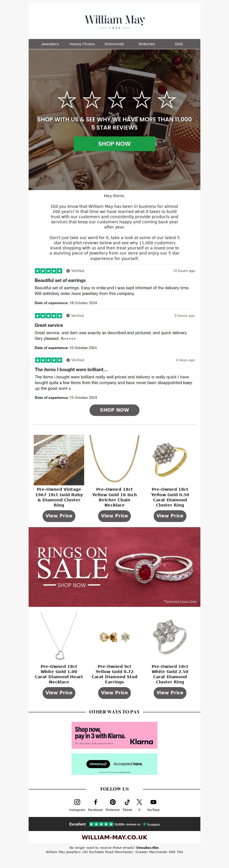Click the William May logo
The width and height of the screenshot is (229, 868).
pyautogui.click(x=115, y=21)
